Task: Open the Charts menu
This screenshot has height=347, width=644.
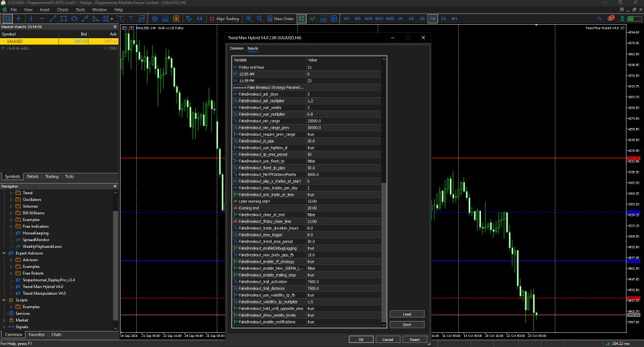Action: (62, 9)
